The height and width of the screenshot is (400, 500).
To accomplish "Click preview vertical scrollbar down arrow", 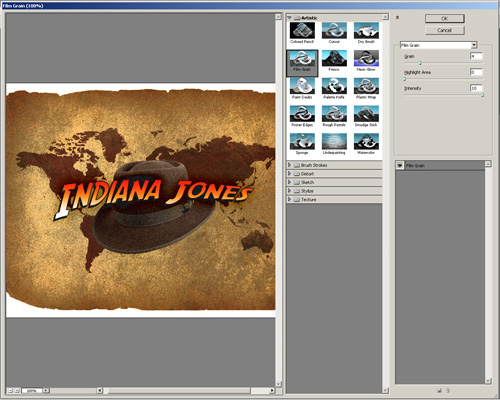I will click(x=278, y=384).
